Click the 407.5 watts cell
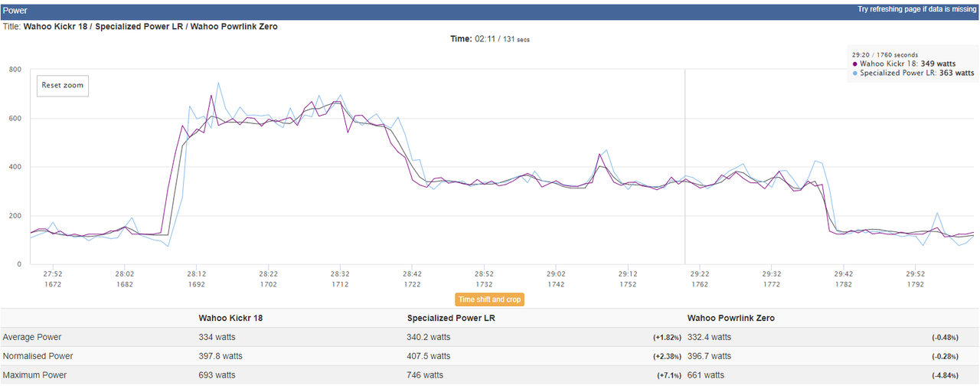This screenshot has width=980, height=389. click(x=429, y=356)
